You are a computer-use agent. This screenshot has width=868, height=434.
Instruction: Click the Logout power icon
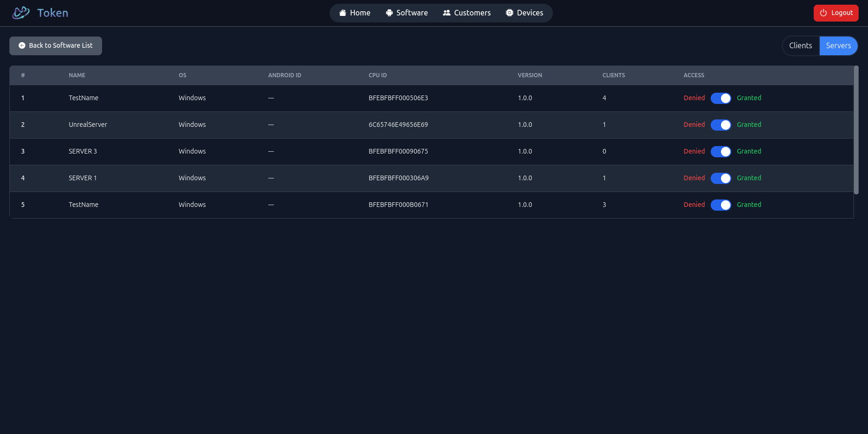824,13
